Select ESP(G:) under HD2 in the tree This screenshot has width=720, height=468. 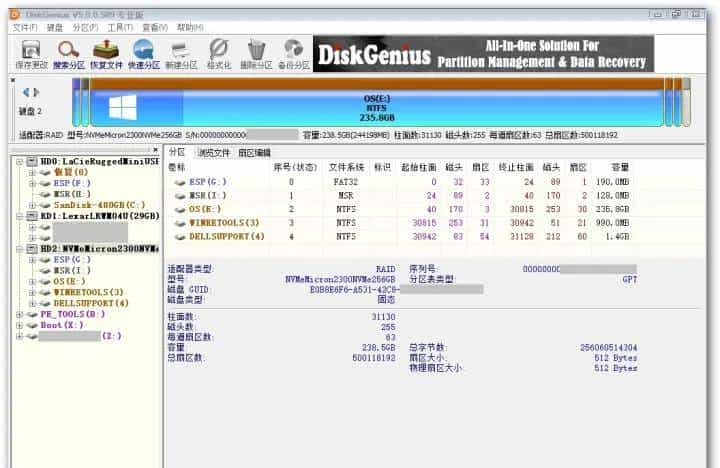[x=72, y=259]
